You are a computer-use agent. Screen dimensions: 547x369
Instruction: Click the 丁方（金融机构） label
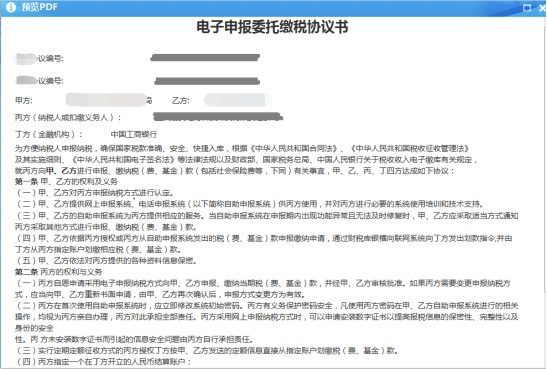tap(49, 134)
